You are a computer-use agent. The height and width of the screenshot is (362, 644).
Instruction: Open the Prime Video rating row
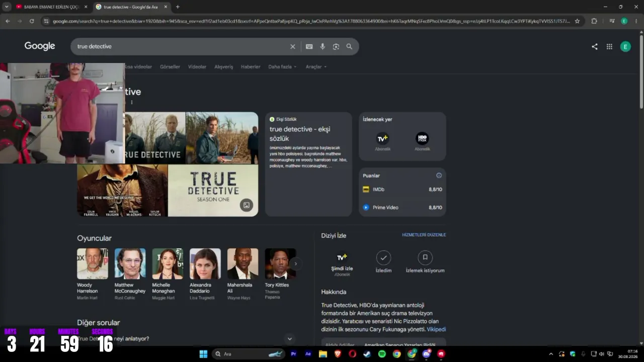click(x=403, y=208)
